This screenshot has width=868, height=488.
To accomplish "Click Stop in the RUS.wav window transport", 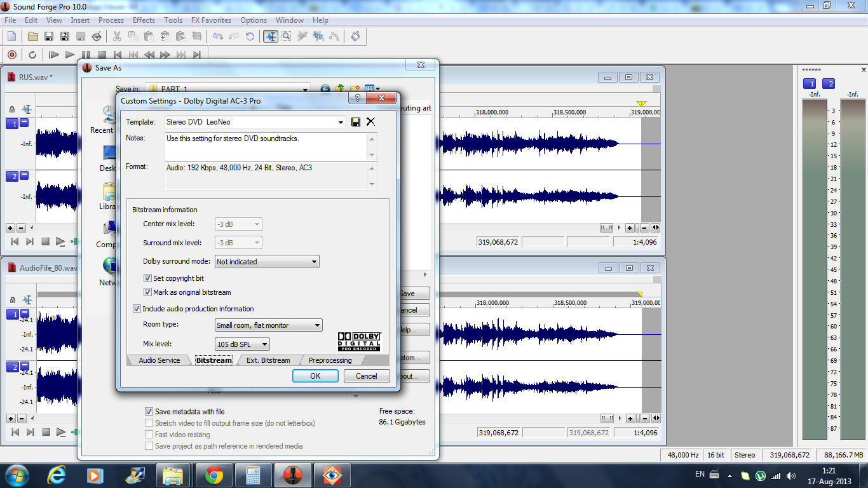I will coord(46,241).
